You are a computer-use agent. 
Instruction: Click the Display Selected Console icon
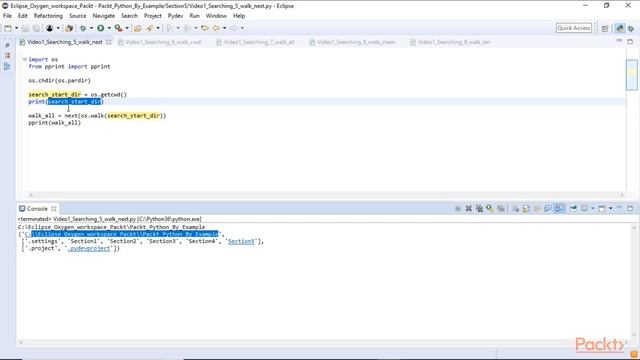click(x=584, y=209)
